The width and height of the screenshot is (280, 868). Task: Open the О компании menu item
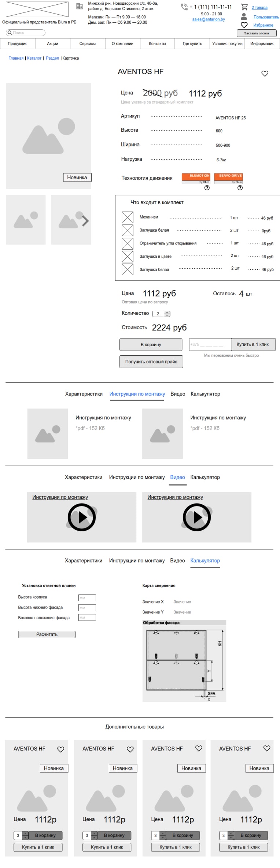pos(122,44)
